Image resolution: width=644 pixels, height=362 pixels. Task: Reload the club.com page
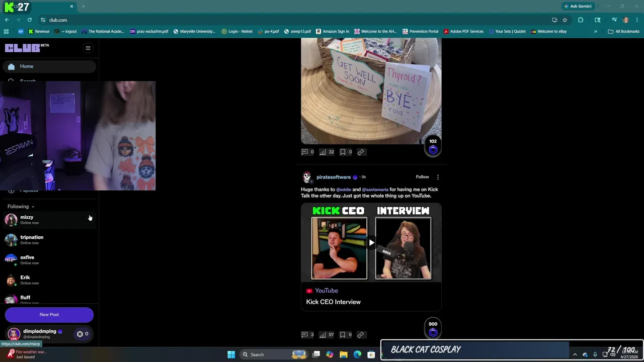click(x=30, y=20)
